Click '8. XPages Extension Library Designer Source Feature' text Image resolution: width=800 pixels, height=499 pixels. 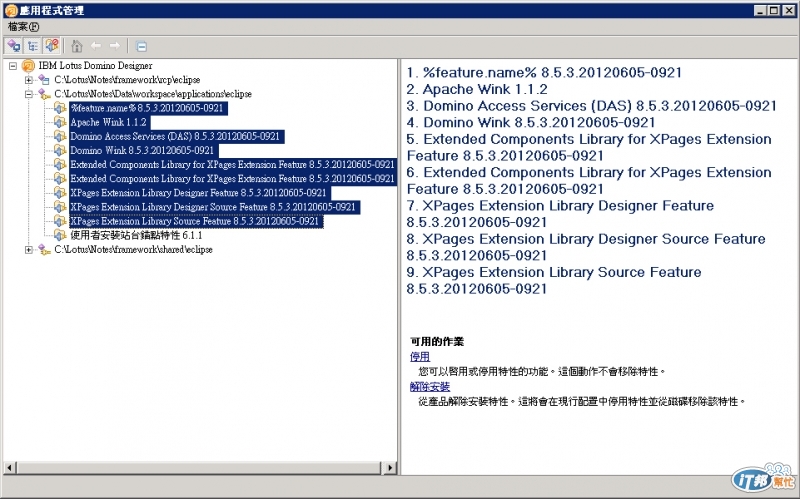(x=586, y=247)
